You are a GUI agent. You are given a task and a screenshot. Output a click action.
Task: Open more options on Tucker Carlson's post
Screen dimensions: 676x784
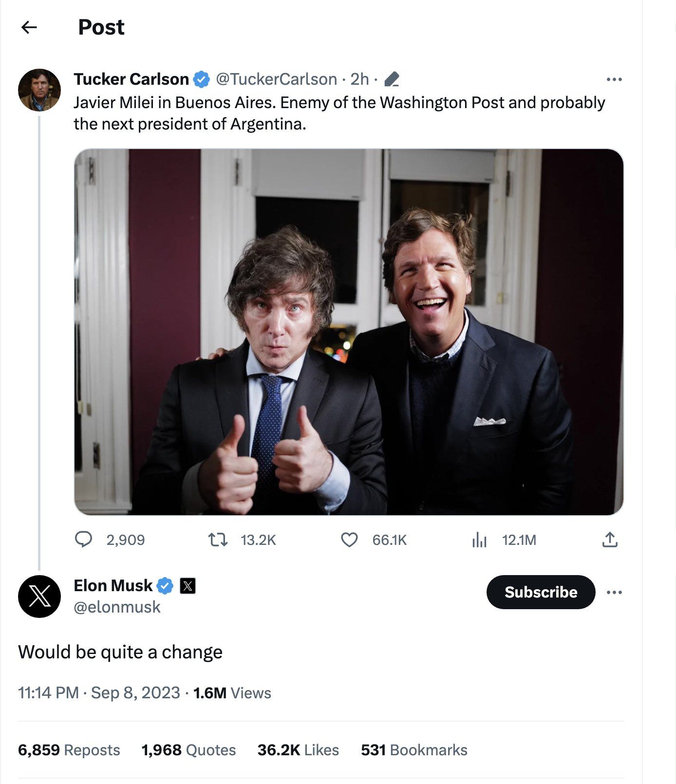pyautogui.click(x=614, y=79)
